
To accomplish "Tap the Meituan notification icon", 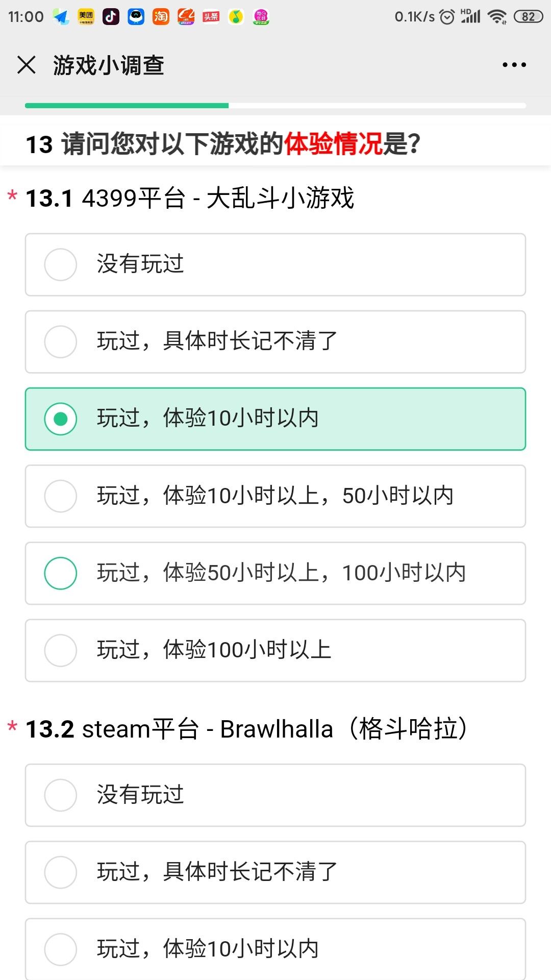I will [86, 17].
